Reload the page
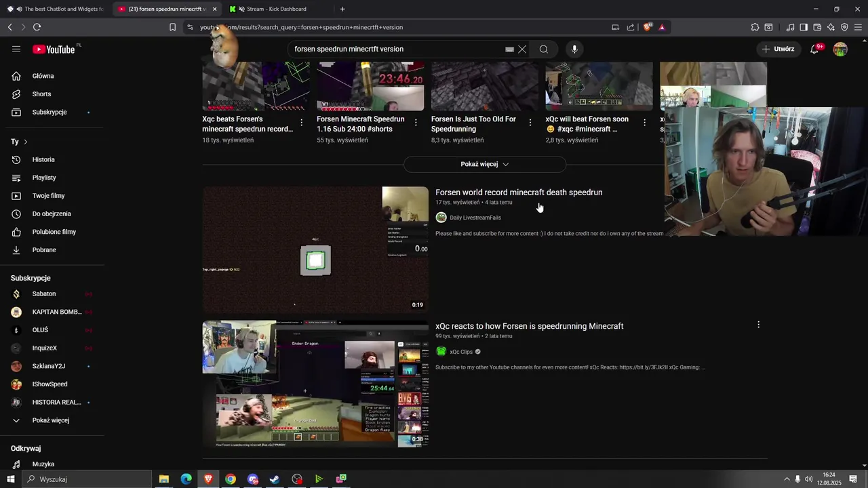The image size is (868, 488). tap(37, 27)
